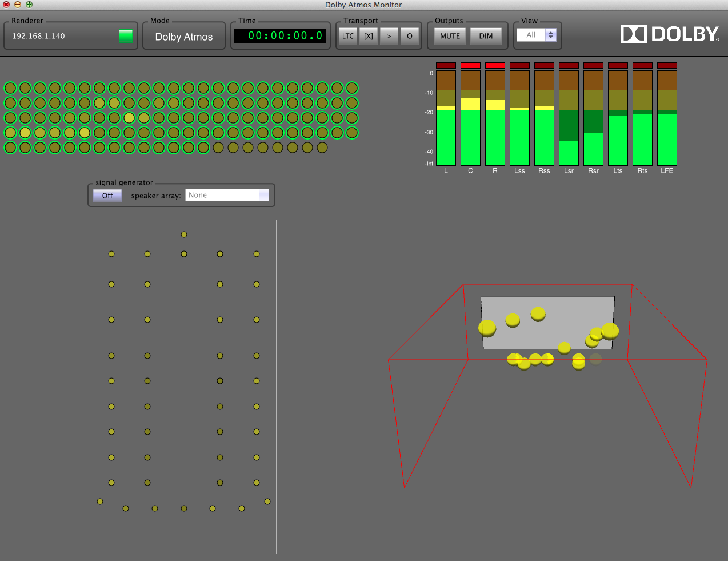The image size is (728, 561).
Task: Open the View selector set to All
Action: [x=536, y=35]
